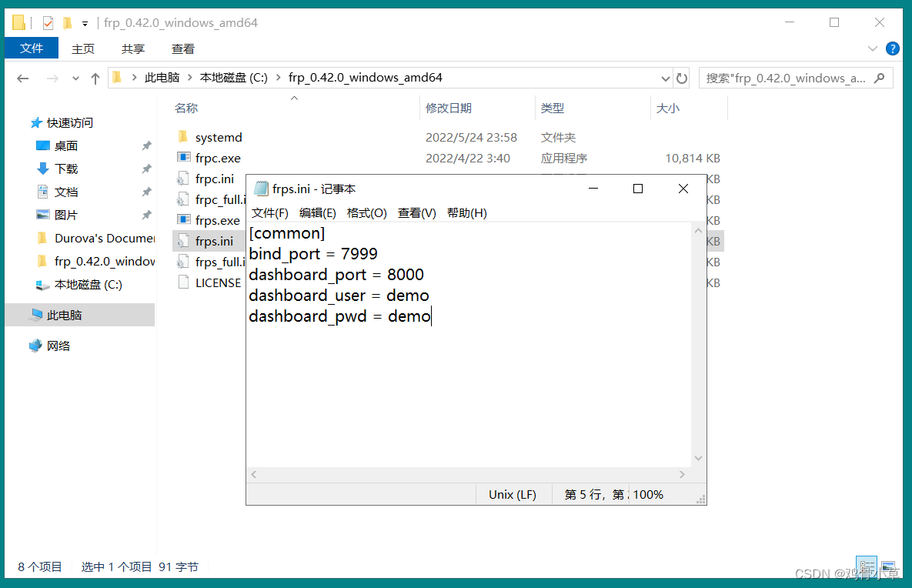Select the LICENSE file

(218, 283)
